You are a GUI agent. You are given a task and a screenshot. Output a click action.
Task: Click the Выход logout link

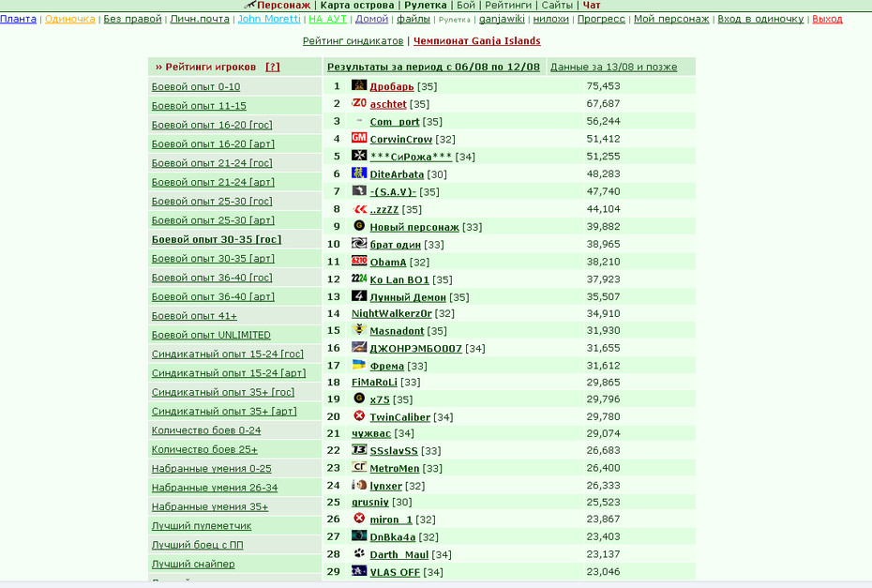827,19
